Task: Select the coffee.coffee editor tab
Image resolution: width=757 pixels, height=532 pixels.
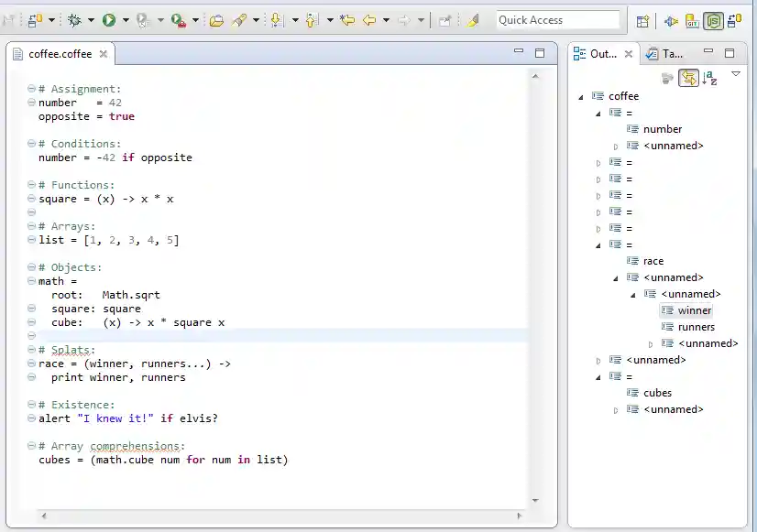Action: tap(60, 54)
